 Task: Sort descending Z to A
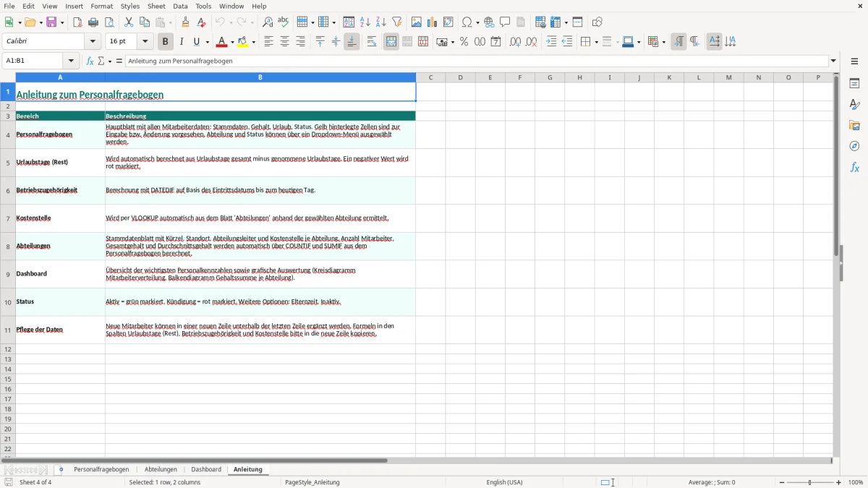pos(381,22)
